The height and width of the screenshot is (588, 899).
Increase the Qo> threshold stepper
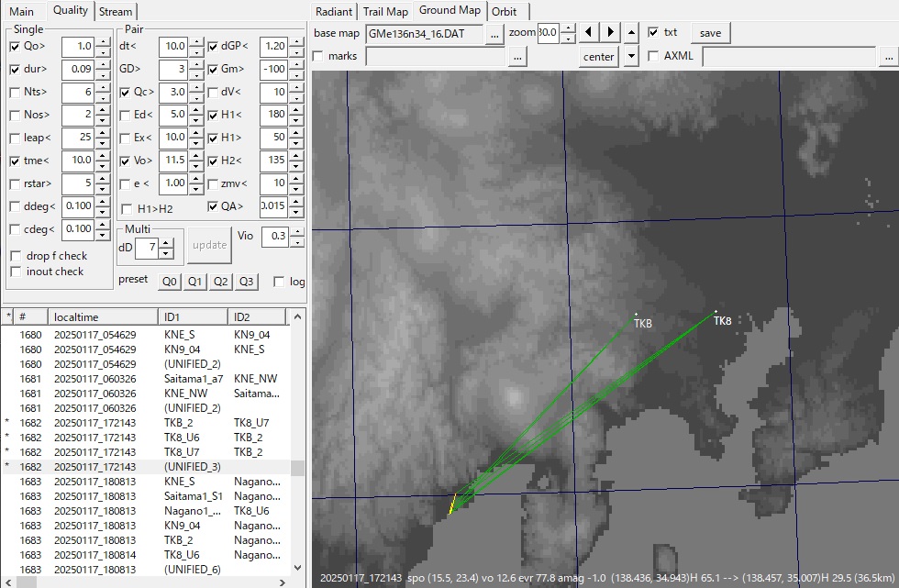105,41
